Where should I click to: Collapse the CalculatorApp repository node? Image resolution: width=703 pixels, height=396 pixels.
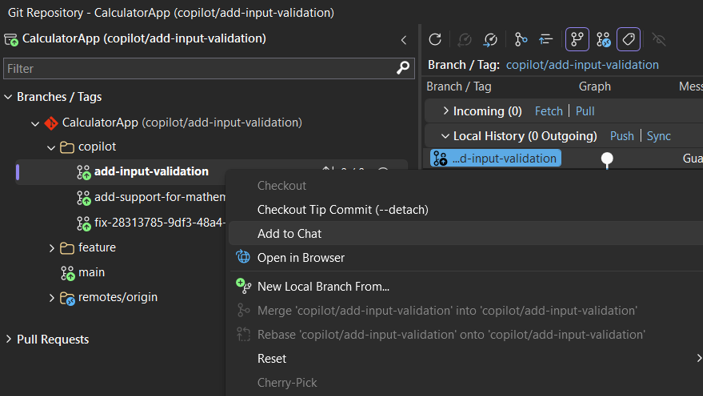tap(35, 123)
